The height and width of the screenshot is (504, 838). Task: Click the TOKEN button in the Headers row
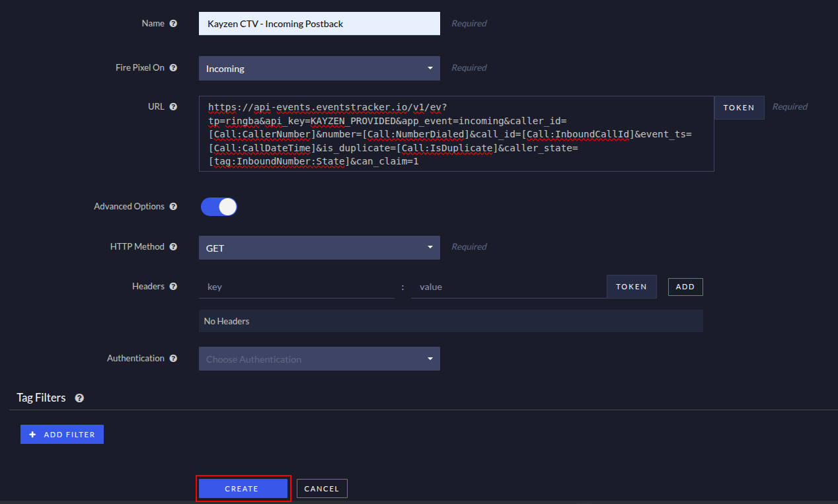coord(632,287)
